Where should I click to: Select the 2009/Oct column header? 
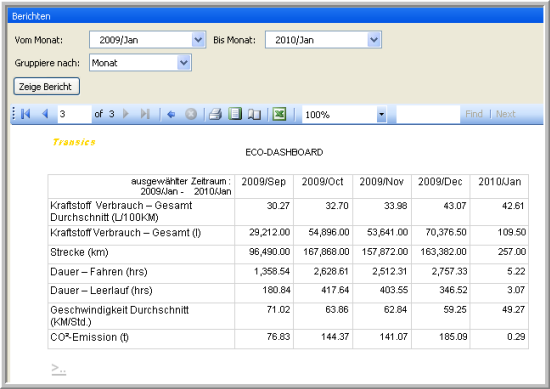pyautogui.click(x=322, y=182)
